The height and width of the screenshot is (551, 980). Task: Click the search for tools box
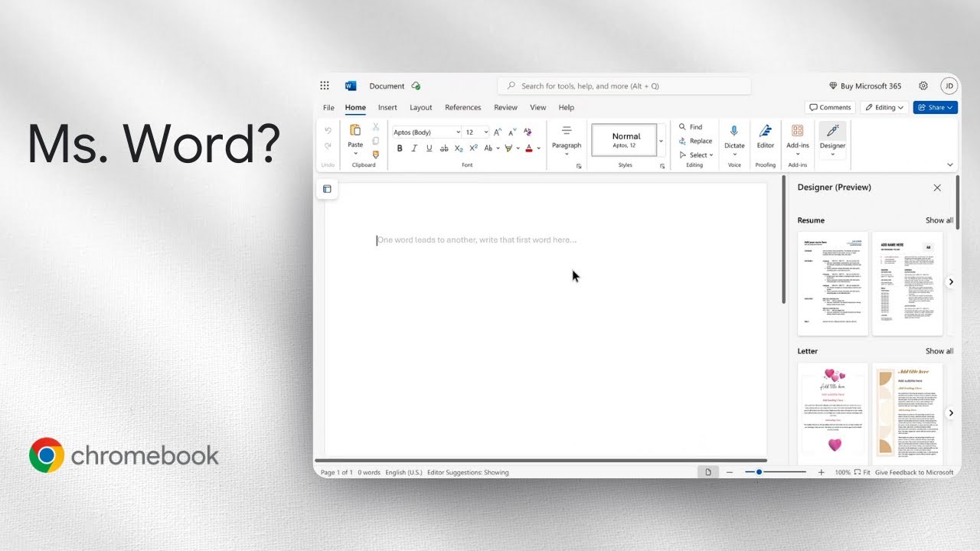pos(624,86)
